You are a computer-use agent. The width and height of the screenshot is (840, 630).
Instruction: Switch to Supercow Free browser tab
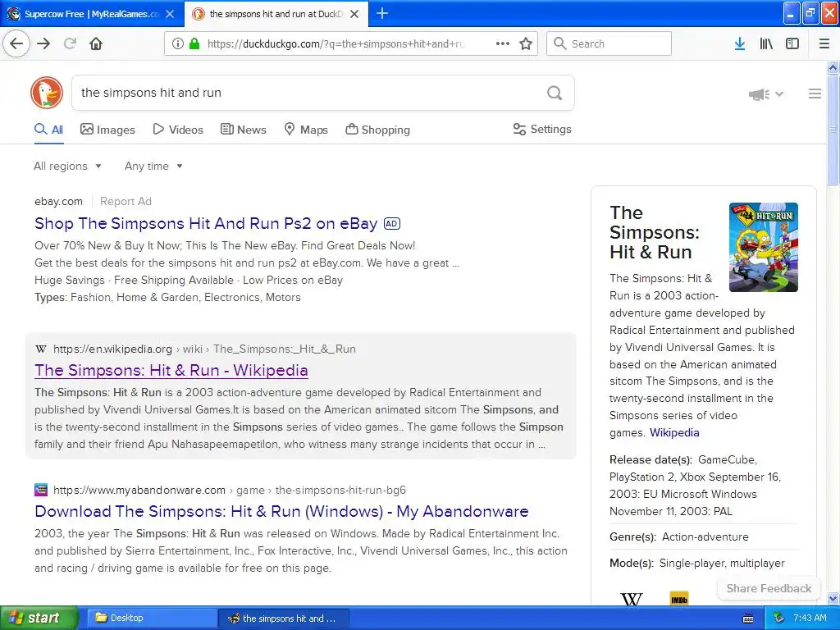point(92,14)
